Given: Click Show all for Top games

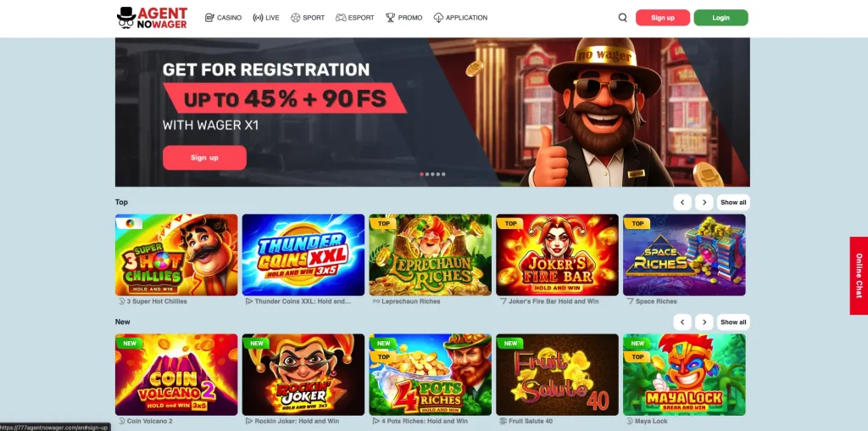Looking at the screenshot, I should pos(733,202).
